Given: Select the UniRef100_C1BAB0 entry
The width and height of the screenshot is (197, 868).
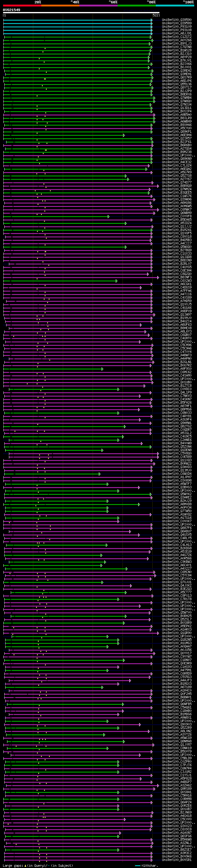Looking at the screenshot, I should pos(177,711).
